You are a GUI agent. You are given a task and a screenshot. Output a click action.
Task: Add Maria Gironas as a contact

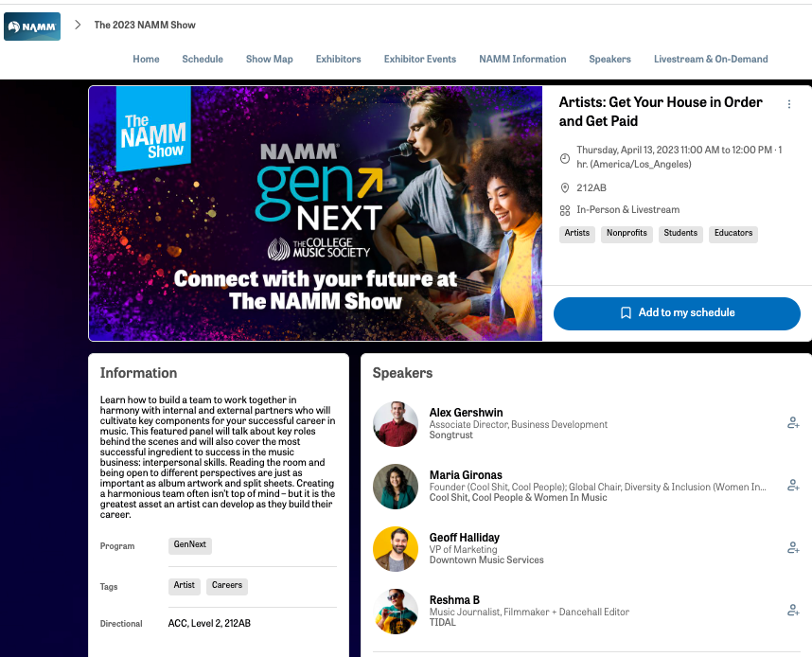click(x=793, y=486)
